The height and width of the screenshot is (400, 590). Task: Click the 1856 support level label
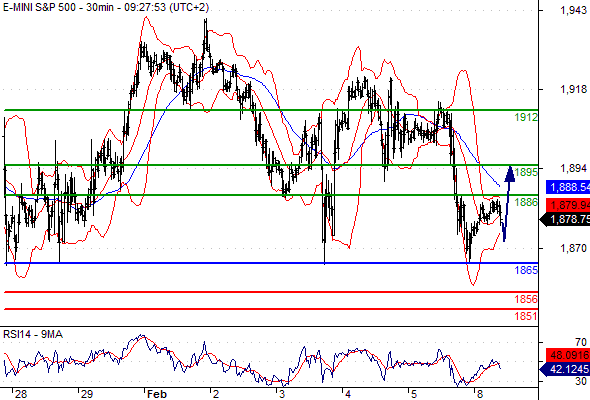(x=526, y=299)
